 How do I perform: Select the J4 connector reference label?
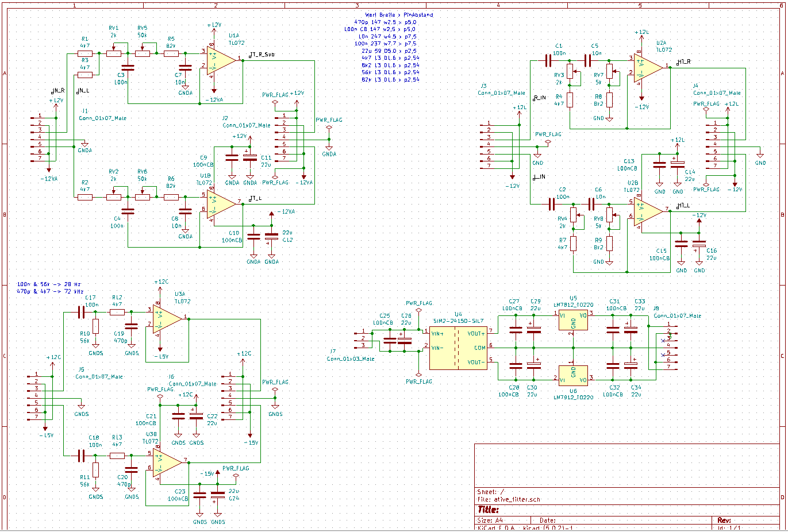tap(695, 86)
